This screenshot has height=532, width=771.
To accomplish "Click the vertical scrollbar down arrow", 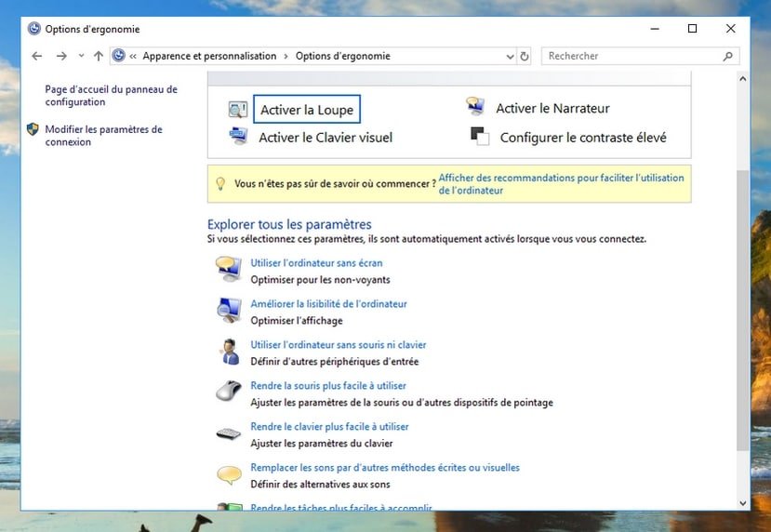I will tap(742, 503).
